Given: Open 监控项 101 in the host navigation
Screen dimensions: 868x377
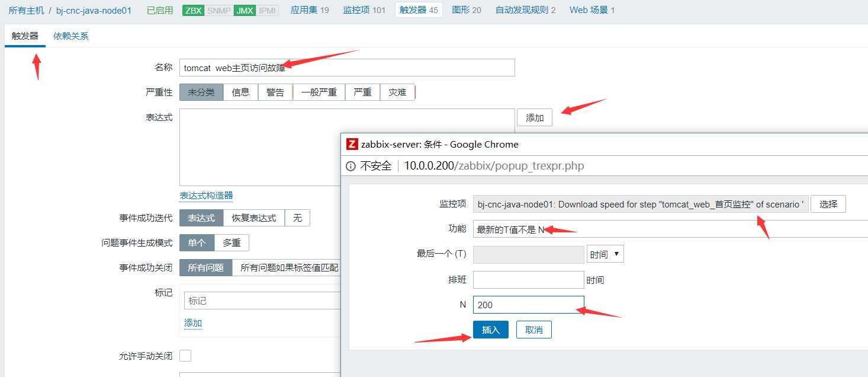Looking at the screenshot, I should pos(364,10).
